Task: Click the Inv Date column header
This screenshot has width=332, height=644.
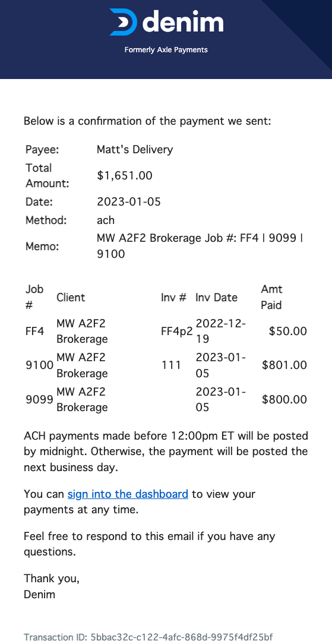Action: [216, 298]
